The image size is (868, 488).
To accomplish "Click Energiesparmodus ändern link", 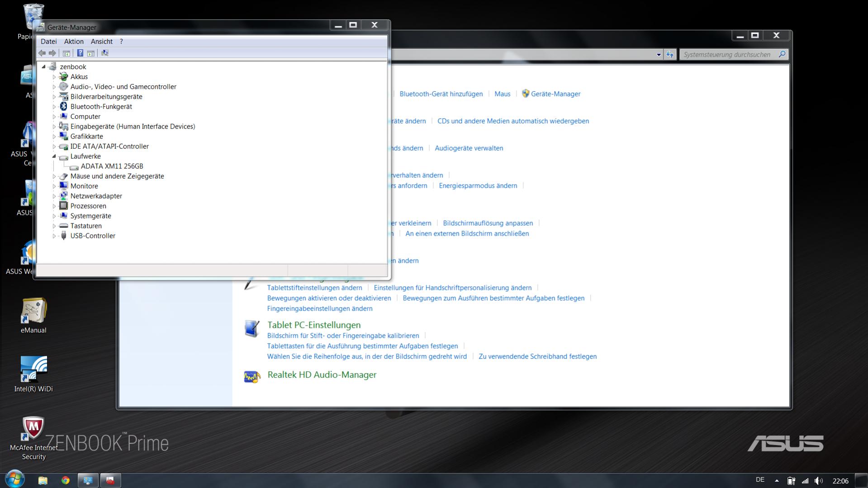I will (478, 186).
